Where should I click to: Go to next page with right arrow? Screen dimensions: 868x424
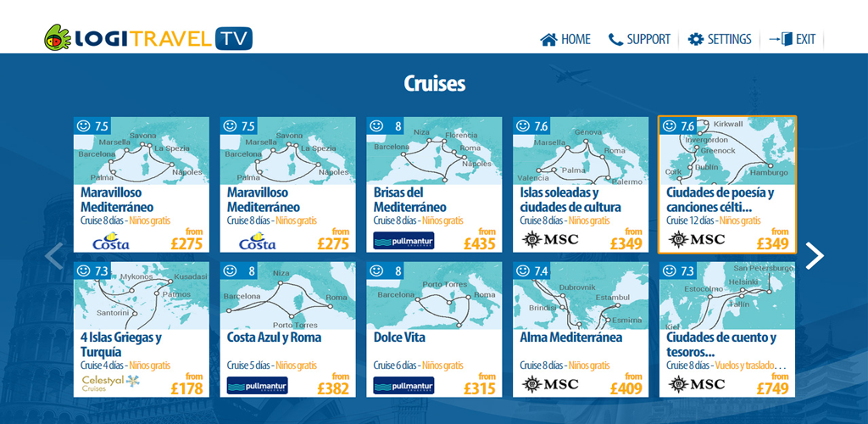coord(814,255)
